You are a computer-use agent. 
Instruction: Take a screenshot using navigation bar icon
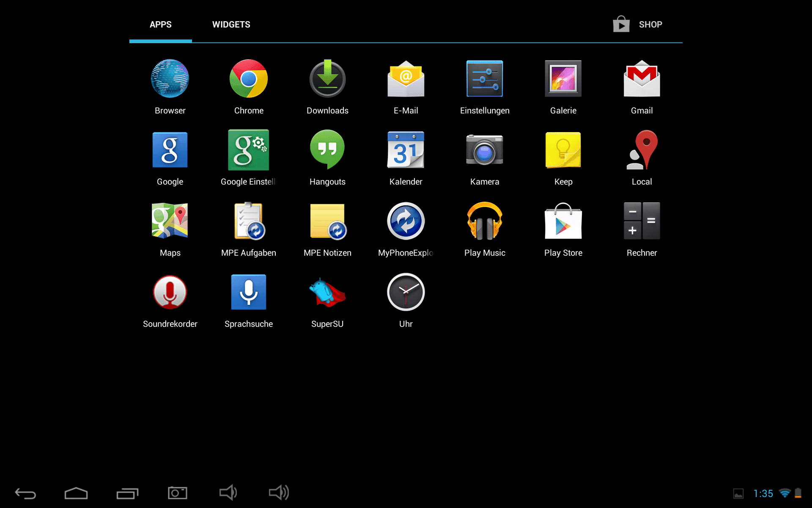point(178,493)
